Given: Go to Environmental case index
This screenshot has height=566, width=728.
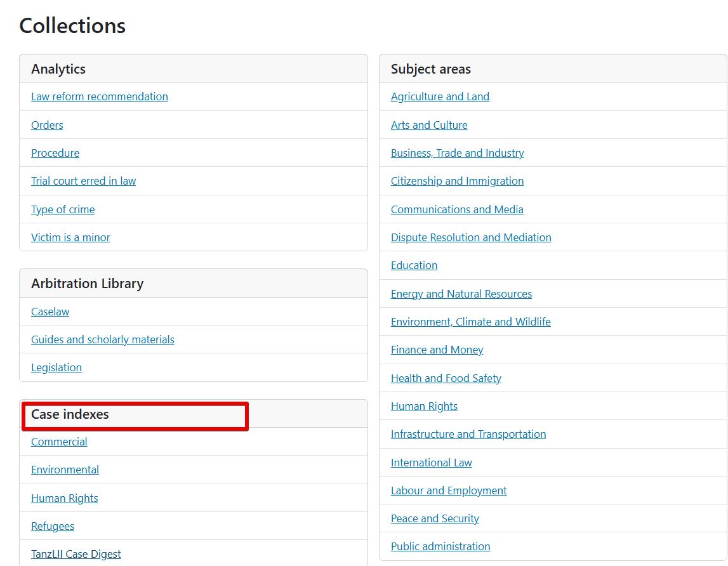Looking at the screenshot, I should (65, 470).
